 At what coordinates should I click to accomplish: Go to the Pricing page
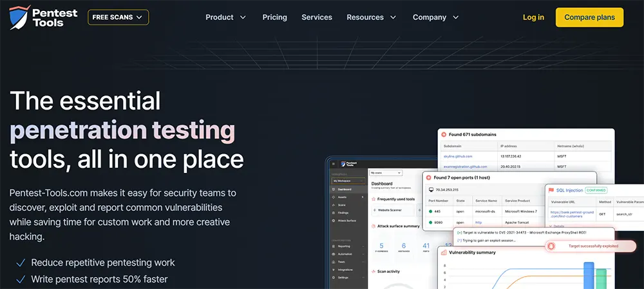(275, 17)
